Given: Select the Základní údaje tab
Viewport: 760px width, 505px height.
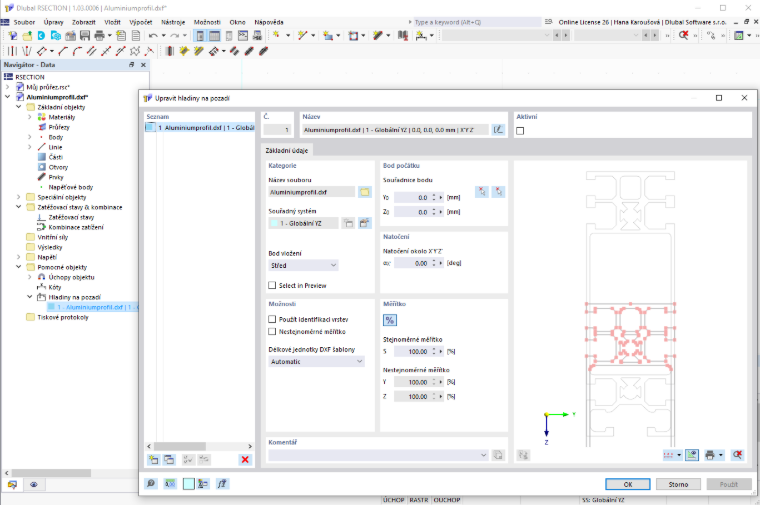Looking at the screenshot, I should tap(286, 150).
